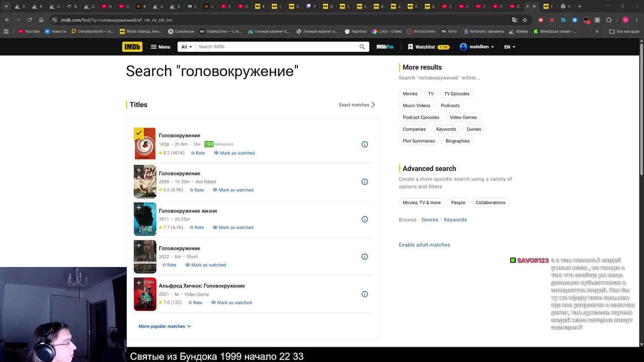
Task: Open People advanced search
Action: [x=458, y=203]
